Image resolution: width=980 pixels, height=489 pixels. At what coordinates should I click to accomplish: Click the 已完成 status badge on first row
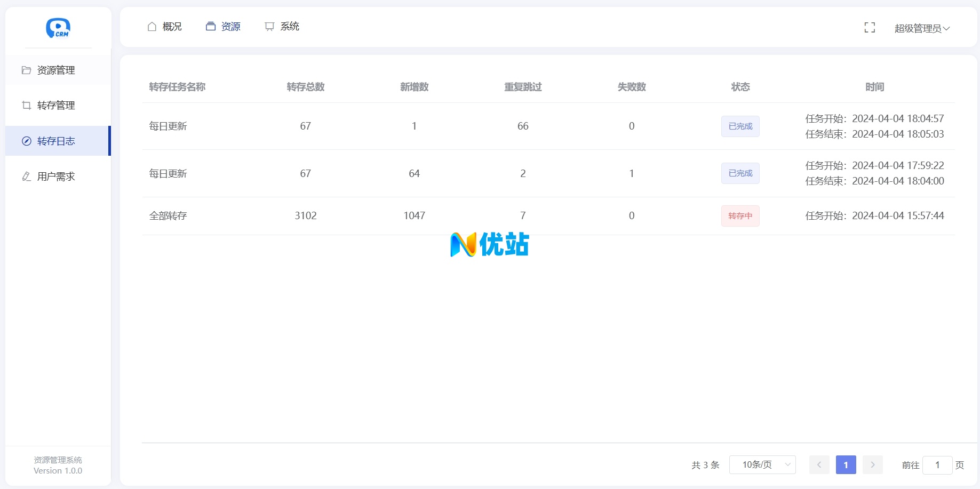[x=740, y=126]
